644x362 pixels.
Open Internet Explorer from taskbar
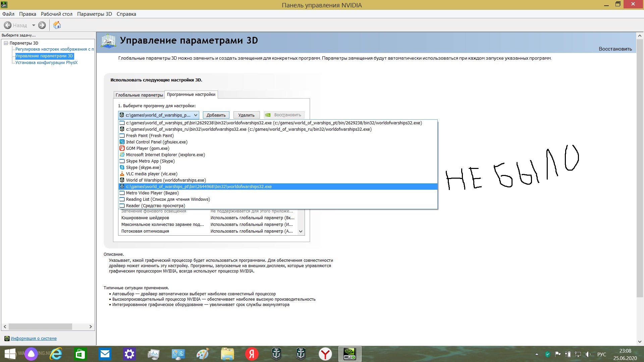(x=56, y=354)
